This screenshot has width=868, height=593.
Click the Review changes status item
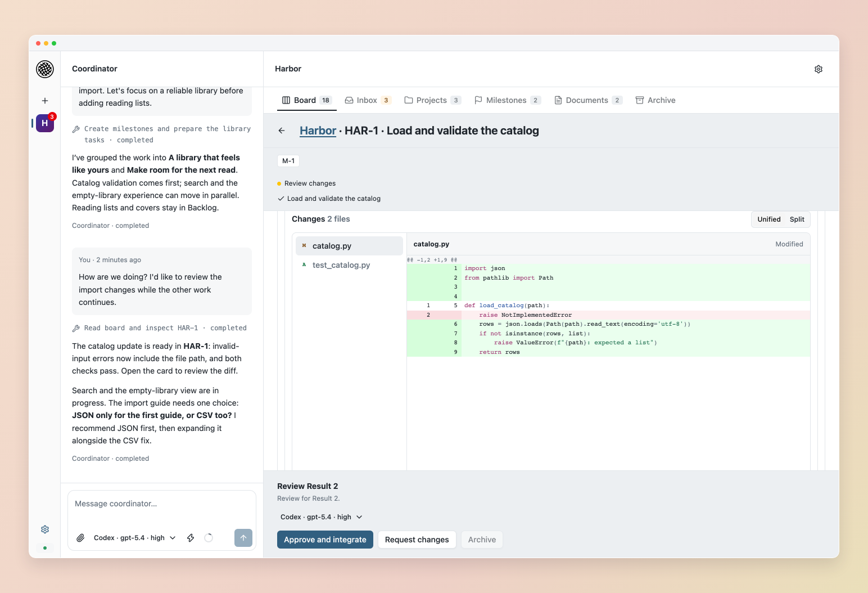[x=306, y=183]
